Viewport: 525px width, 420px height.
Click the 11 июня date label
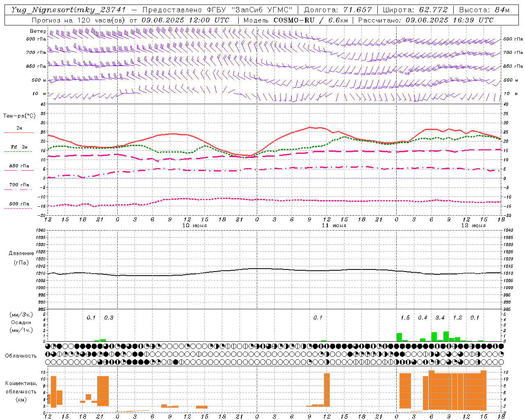tap(334, 226)
